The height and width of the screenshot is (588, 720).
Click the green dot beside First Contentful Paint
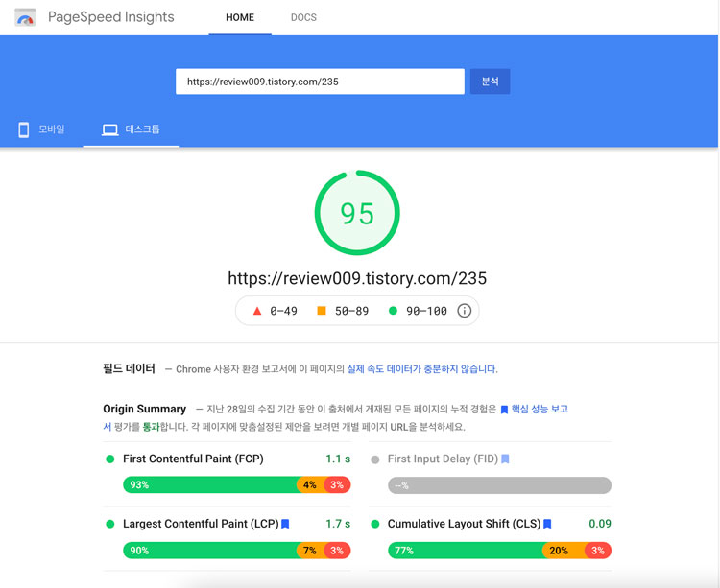point(110,459)
